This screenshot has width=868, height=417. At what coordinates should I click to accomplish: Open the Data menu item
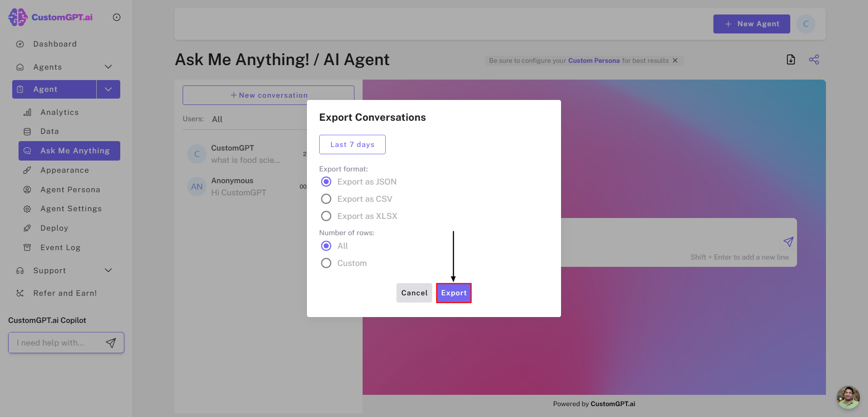tap(50, 131)
